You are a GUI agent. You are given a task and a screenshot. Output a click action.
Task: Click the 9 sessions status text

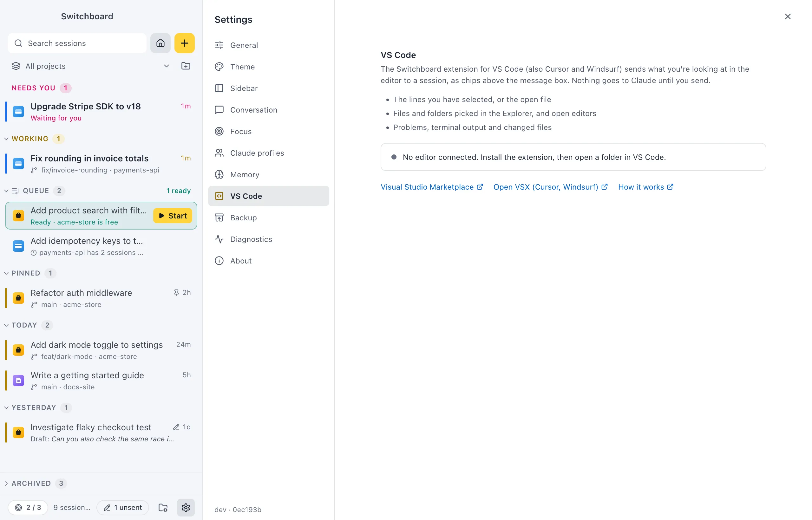(72, 508)
